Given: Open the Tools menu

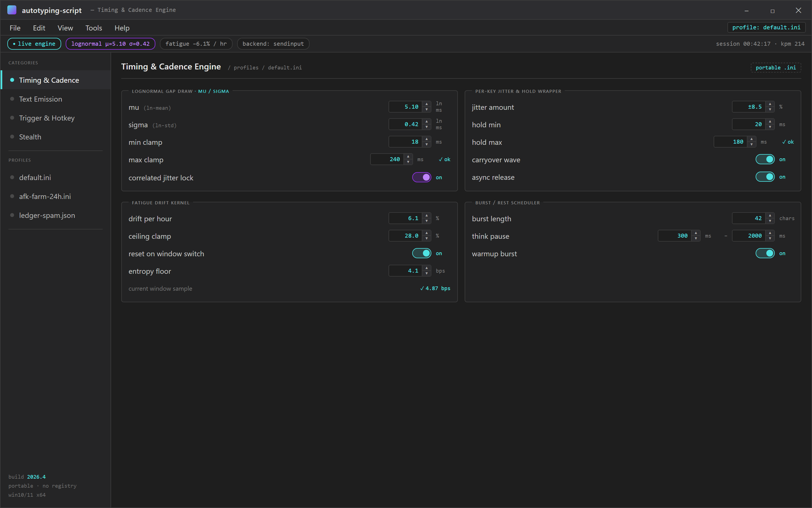Looking at the screenshot, I should click(94, 28).
